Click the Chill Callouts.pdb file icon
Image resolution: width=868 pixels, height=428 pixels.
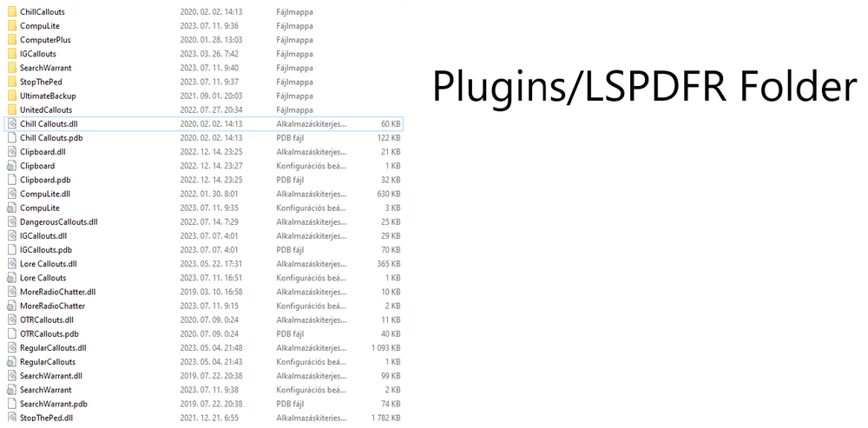click(11, 138)
